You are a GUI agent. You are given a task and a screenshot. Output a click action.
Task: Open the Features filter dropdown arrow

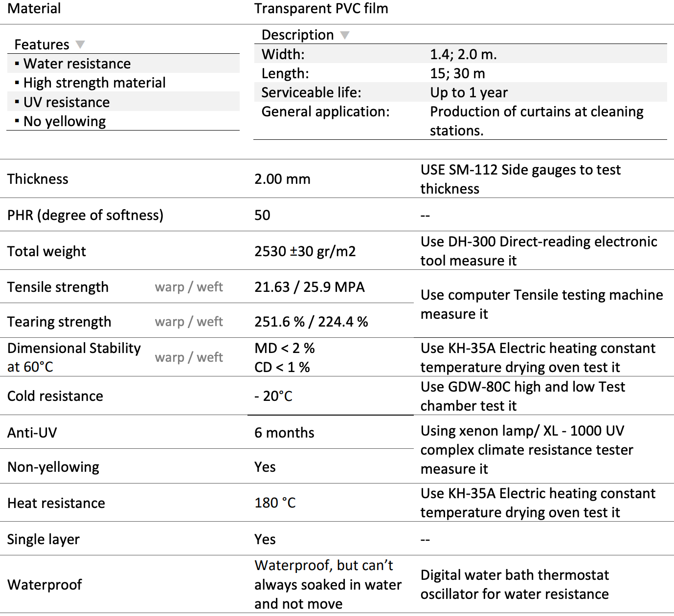80,44
